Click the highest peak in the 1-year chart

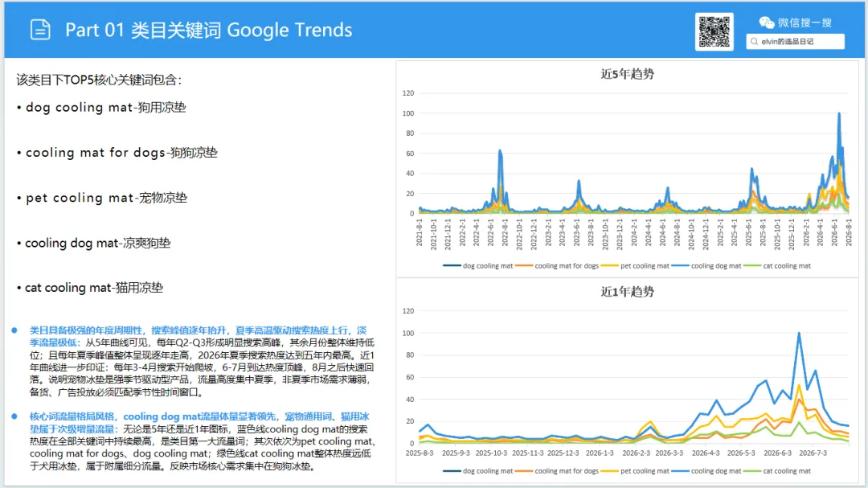coord(799,334)
